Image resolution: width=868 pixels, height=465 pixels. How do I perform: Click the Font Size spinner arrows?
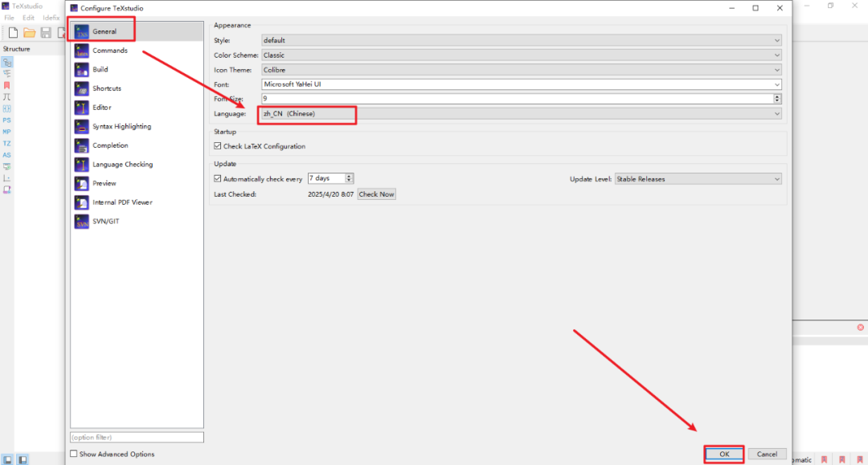pyautogui.click(x=777, y=99)
